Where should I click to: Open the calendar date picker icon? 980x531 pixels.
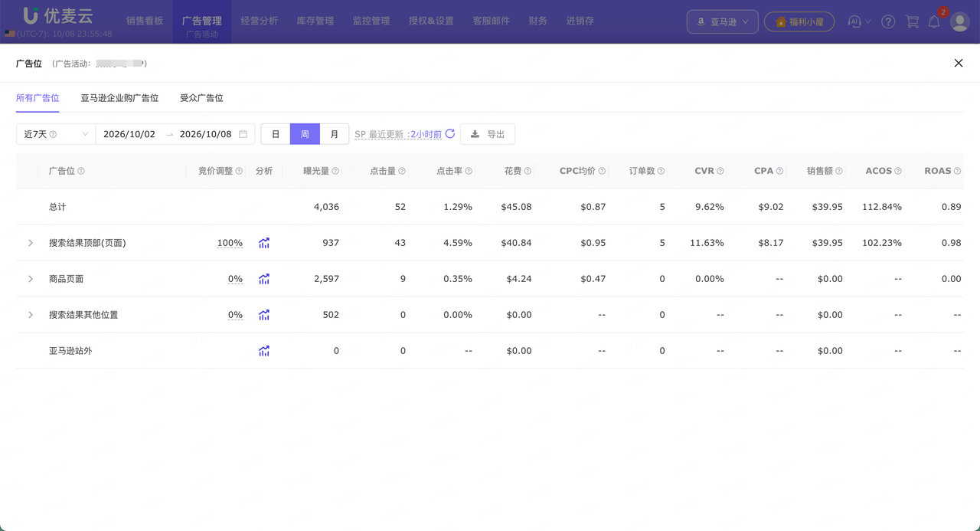pyautogui.click(x=243, y=134)
